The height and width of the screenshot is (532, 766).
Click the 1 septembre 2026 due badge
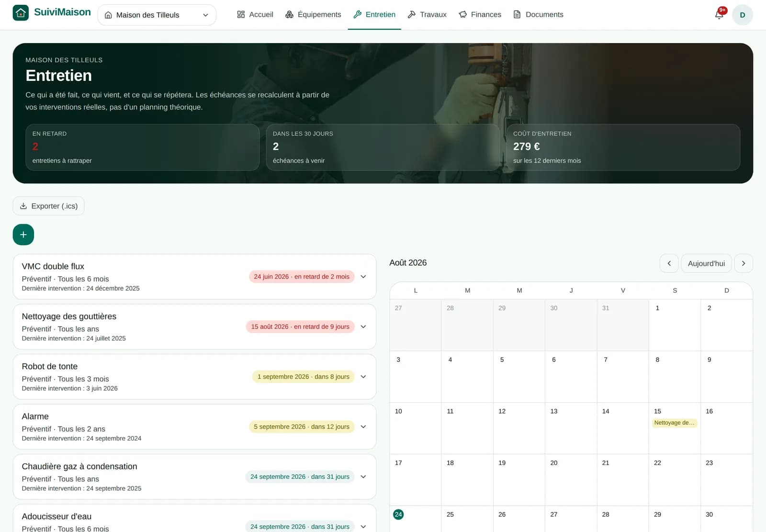304,377
